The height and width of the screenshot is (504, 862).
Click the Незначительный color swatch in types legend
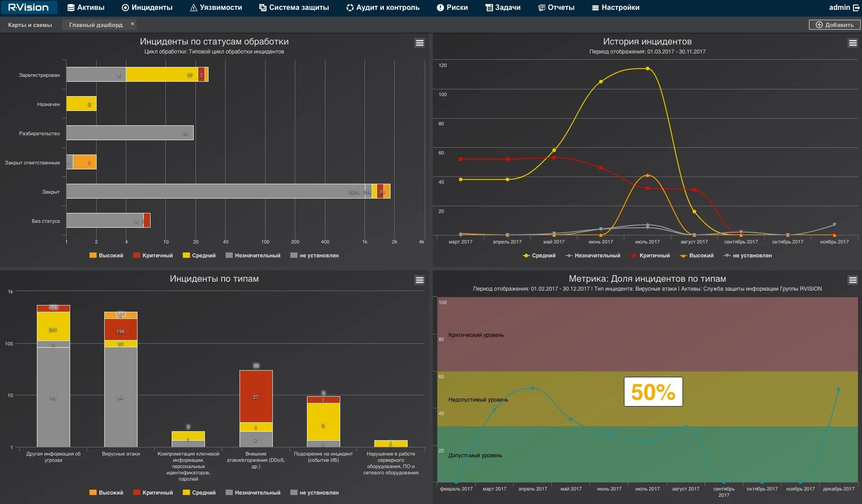229,493
